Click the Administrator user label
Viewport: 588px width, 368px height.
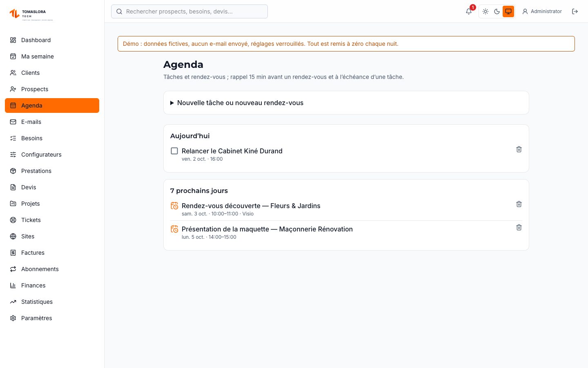542,11
